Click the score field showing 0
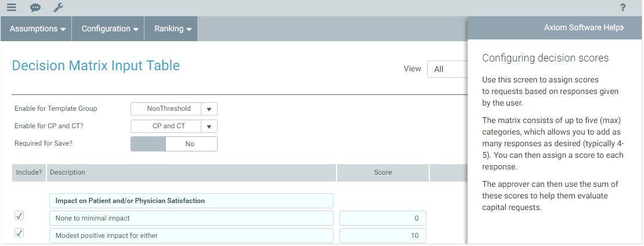 [x=382, y=218]
